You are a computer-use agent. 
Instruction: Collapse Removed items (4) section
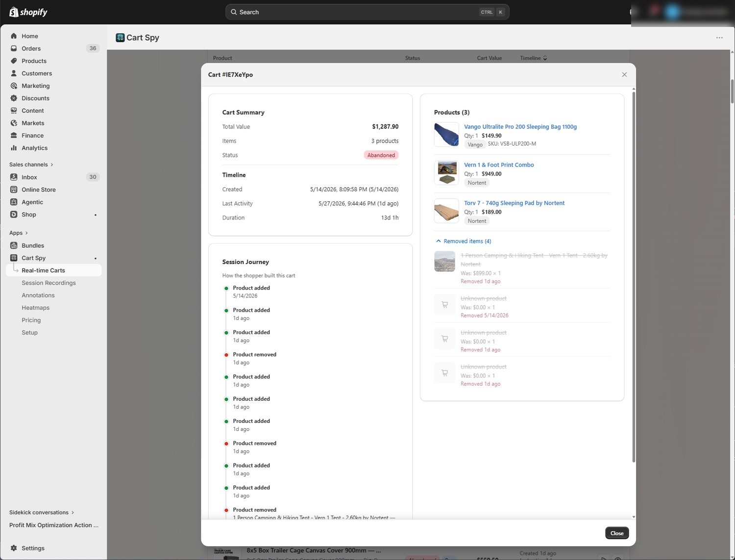coord(464,241)
